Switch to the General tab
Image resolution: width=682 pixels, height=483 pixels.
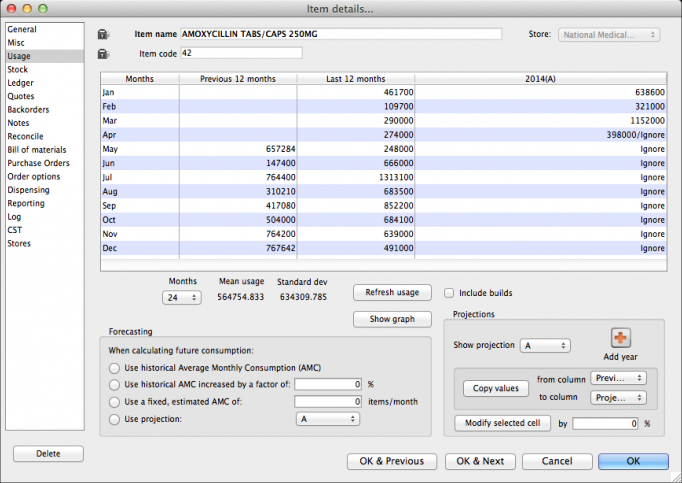coord(45,29)
